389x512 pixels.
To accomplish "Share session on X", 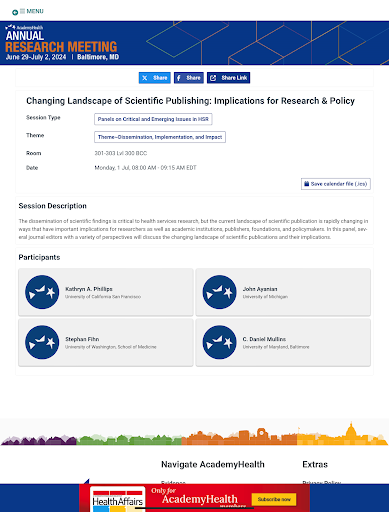I will 155,78.
